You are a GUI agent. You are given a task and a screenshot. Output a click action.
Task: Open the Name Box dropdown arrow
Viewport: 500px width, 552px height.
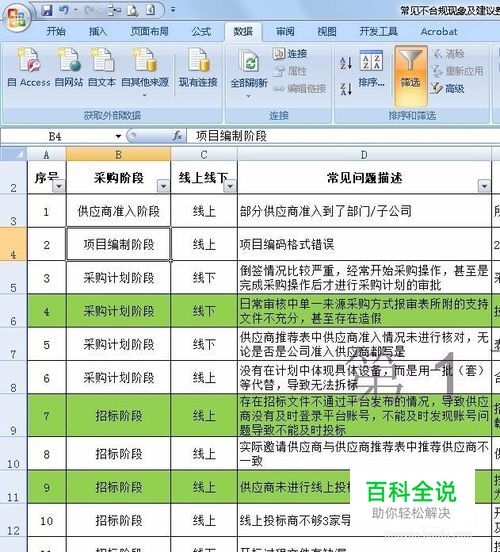[118, 136]
